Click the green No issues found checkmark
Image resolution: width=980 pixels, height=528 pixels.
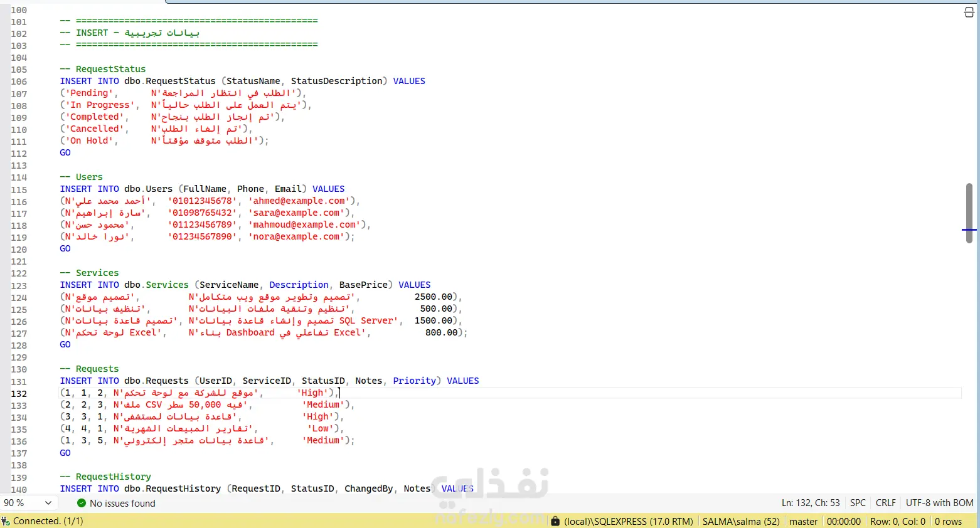pyautogui.click(x=82, y=503)
